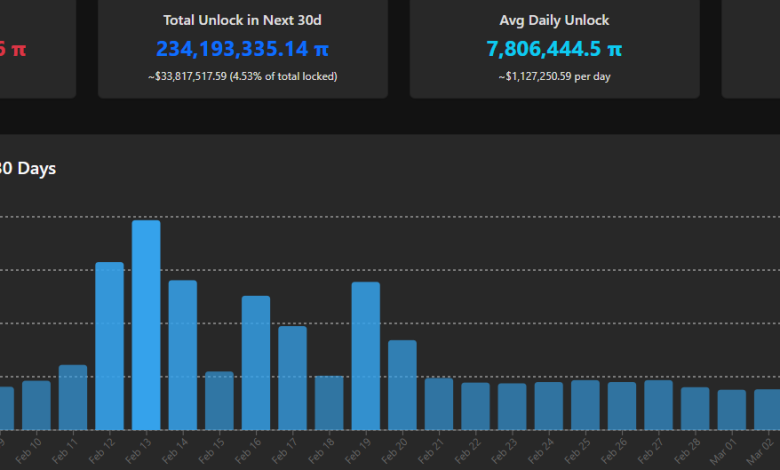Click the Feb 25 bar

point(585,405)
